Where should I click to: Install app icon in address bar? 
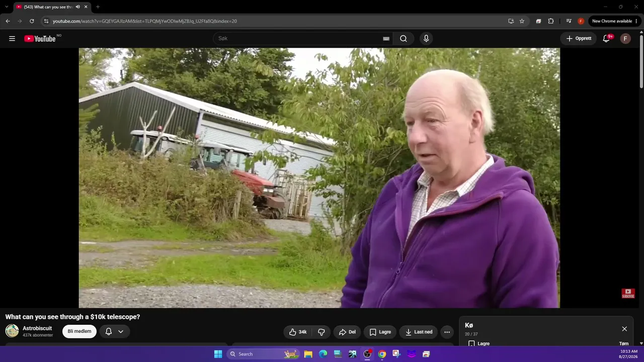click(511, 21)
